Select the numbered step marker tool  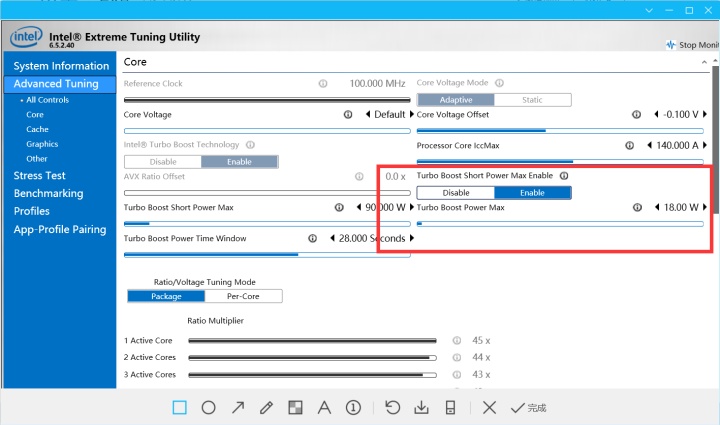point(353,408)
